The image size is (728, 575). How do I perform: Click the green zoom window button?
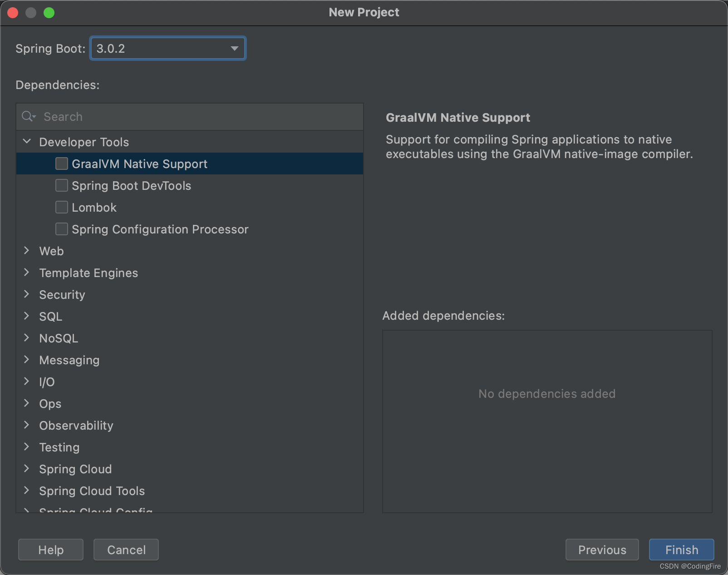pos(49,13)
